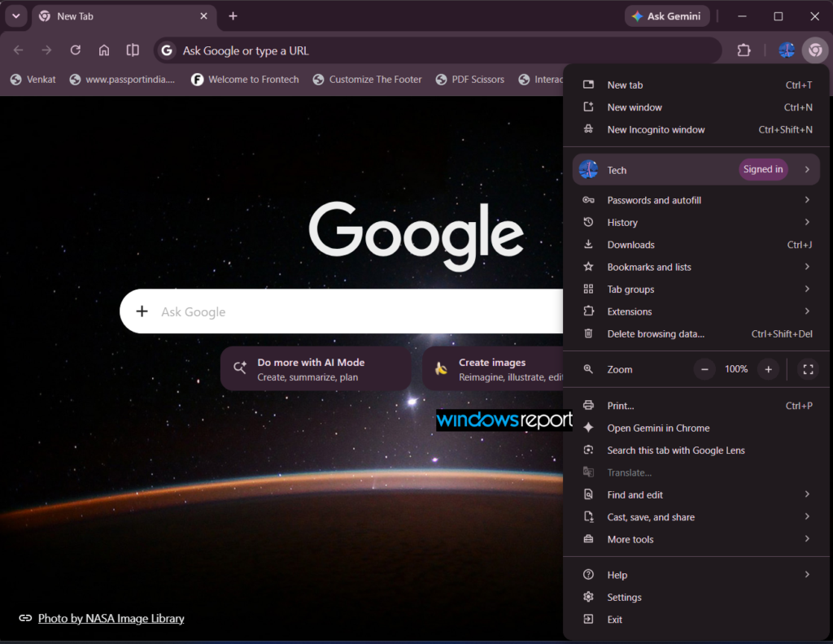Image resolution: width=833 pixels, height=644 pixels.
Task: Open the tab search dropdown arrow
Action: coord(16,16)
